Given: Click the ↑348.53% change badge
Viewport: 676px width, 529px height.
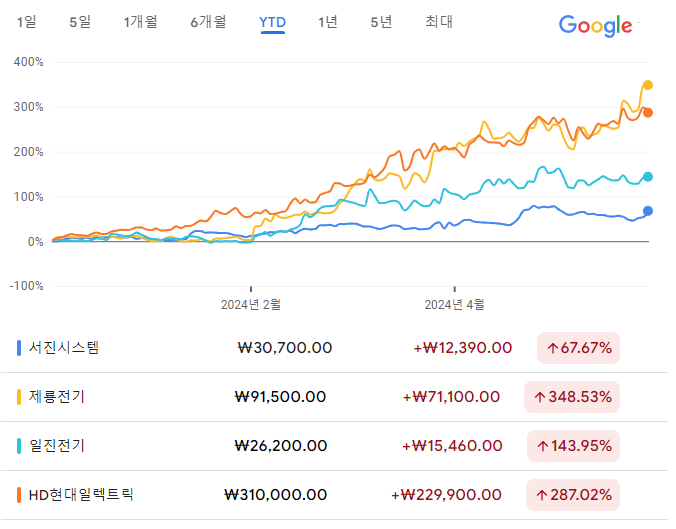Looking at the screenshot, I should click(572, 397).
